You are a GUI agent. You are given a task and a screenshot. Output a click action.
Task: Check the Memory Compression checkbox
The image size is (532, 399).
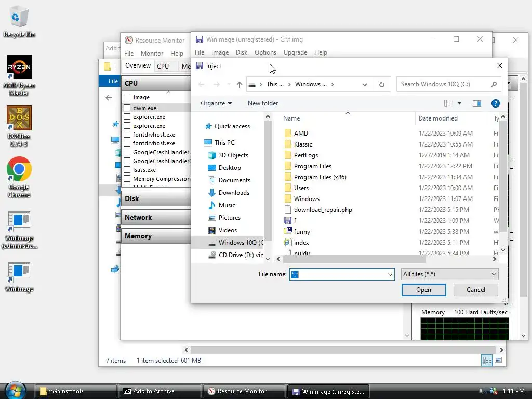click(x=127, y=179)
